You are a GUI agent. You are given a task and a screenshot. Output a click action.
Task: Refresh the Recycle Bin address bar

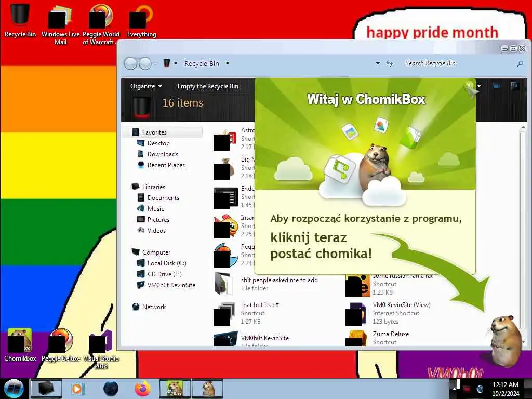[390, 63]
